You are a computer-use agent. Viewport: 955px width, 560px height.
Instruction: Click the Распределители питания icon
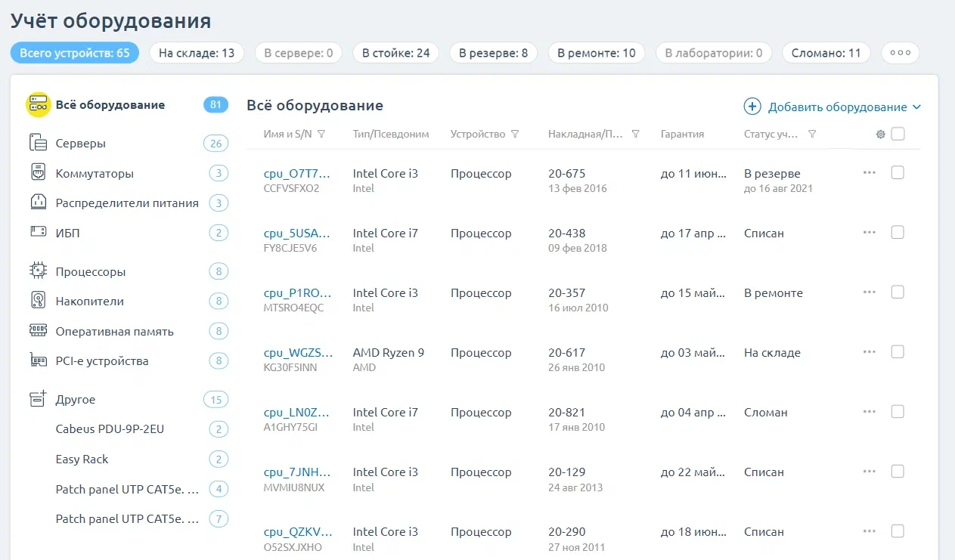[x=38, y=203]
